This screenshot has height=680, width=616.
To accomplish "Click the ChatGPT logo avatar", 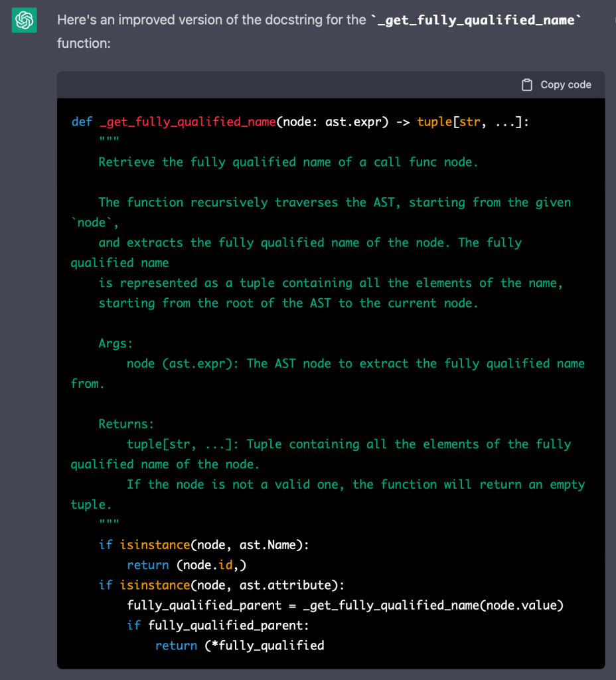I will pos(24,21).
